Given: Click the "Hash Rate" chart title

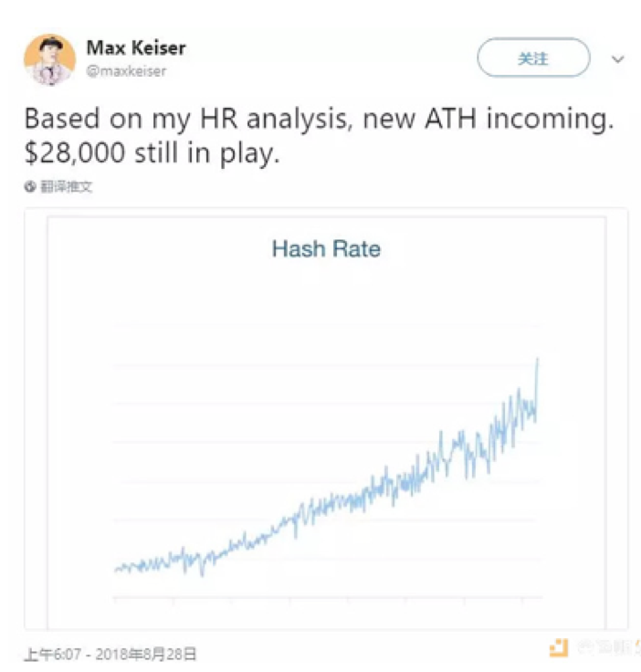Looking at the screenshot, I should click(x=326, y=248).
